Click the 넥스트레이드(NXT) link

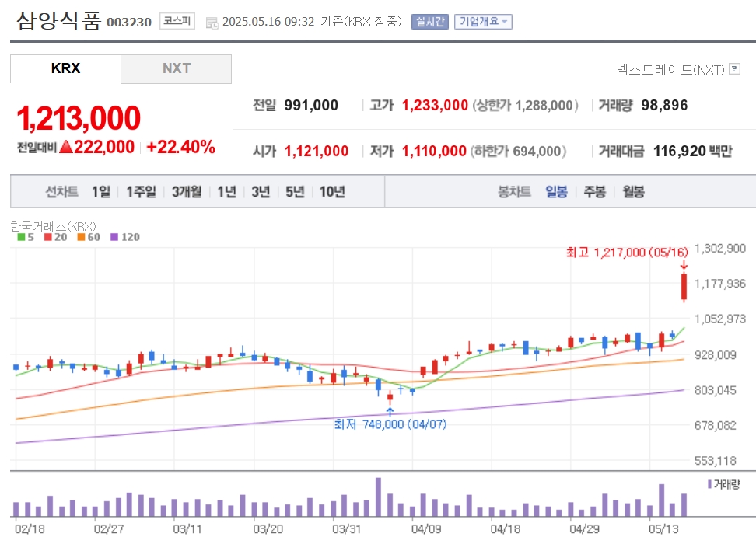[670, 69]
